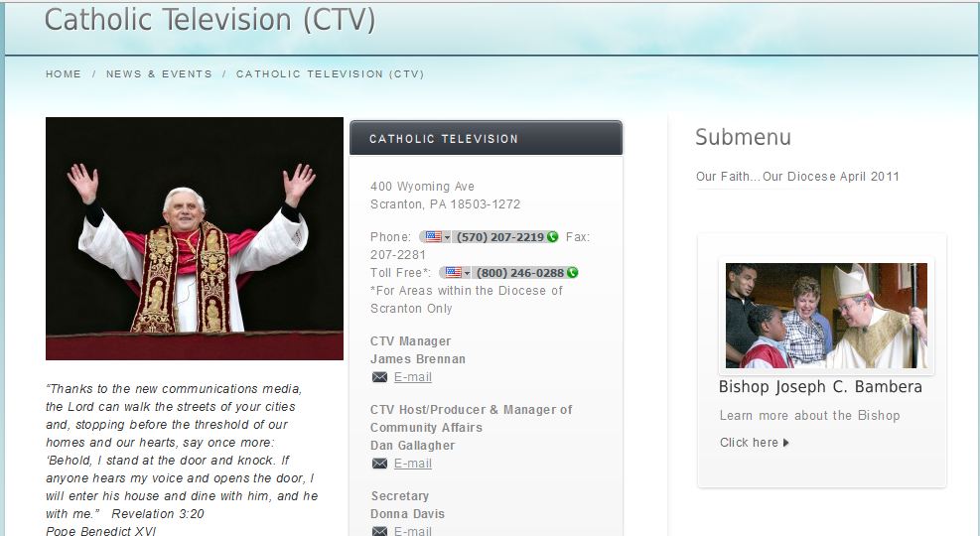
Task: Click the fax number '207-2281'
Action: (397, 255)
